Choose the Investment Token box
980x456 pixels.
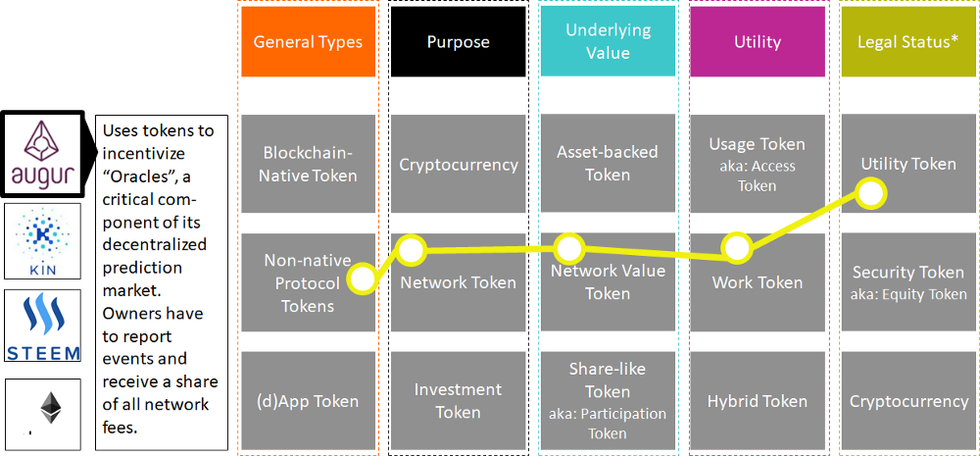tap(458, 401)
